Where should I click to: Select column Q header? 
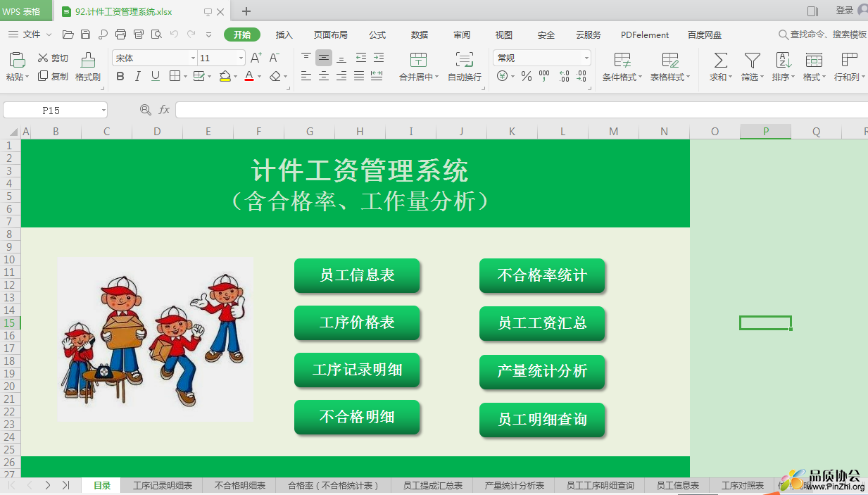[817, 131]
